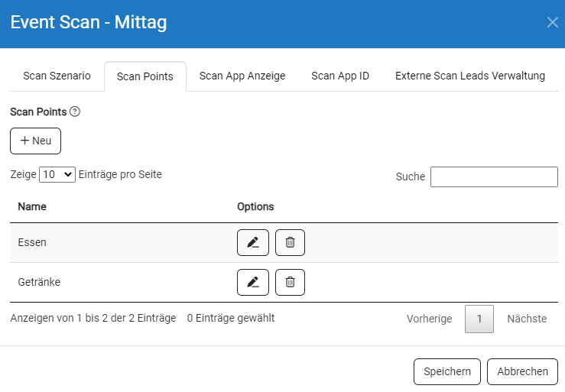This screenshot has height=392, width=565.
Task: Go to Nächste page
Action: pos(527,319)
